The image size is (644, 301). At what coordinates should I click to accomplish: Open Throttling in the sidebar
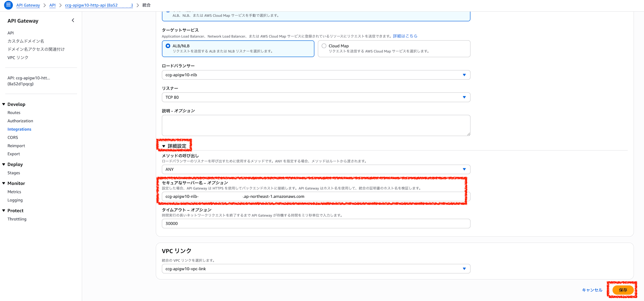click(x=17, y=219)
